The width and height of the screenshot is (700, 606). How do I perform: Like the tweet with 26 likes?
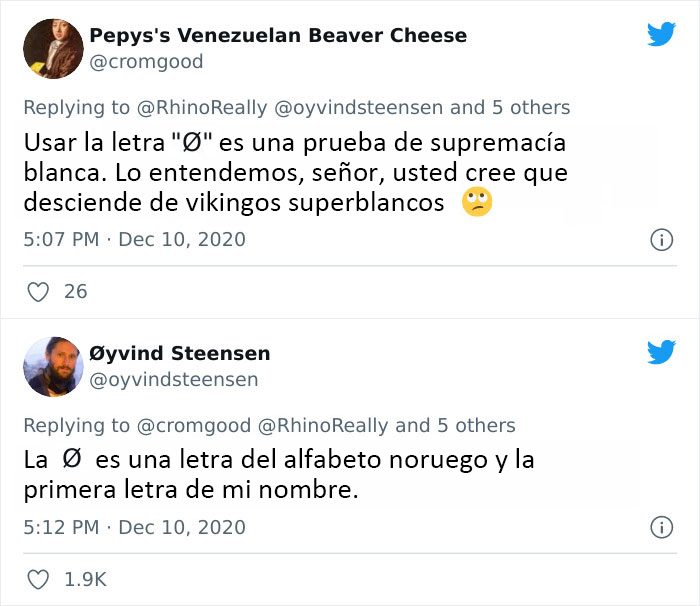point(38,292)
